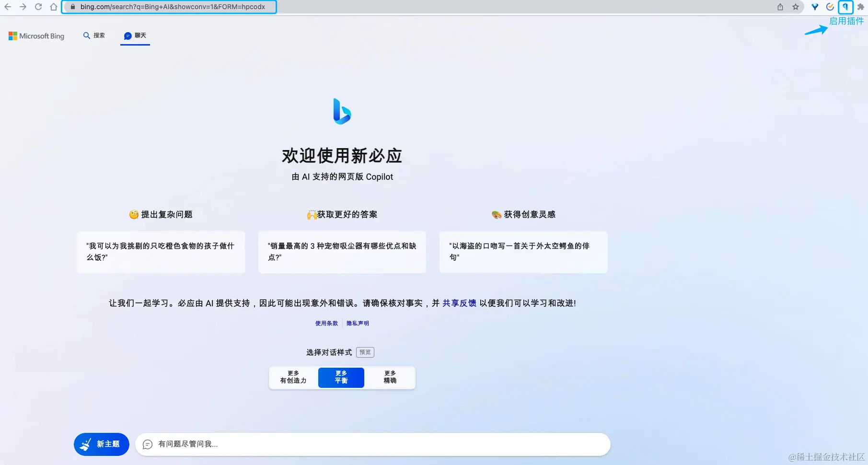Switch to the 搜索 search tab

[94, 35]
